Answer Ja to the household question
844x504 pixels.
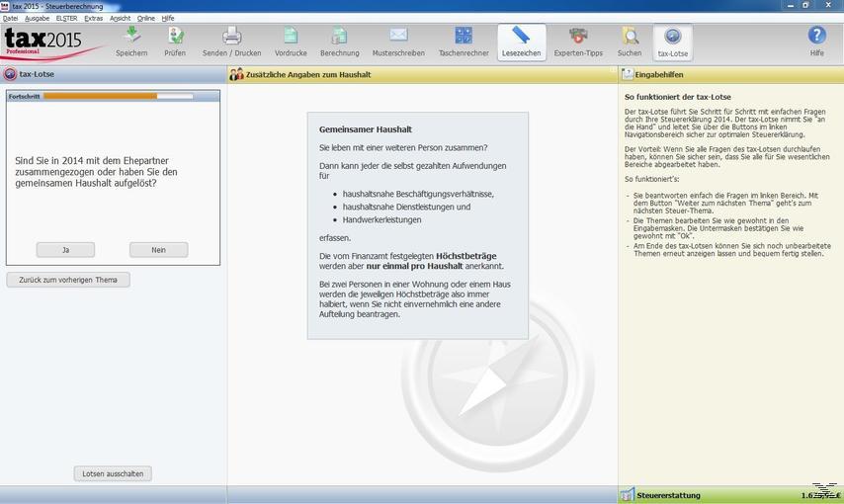[65, 250]
